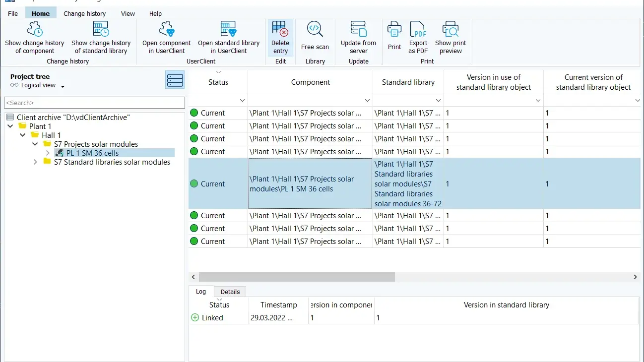The image size is (644, 362).
Task: Delete the selected entry
Action: (280, 38)
